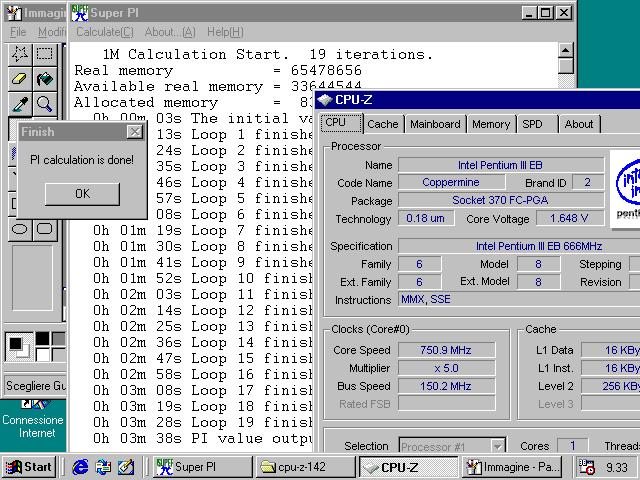This screenshot has width=640, height=480.
Task: Confirm PI calculation done with OK
Action: click(x=82, y=193)
